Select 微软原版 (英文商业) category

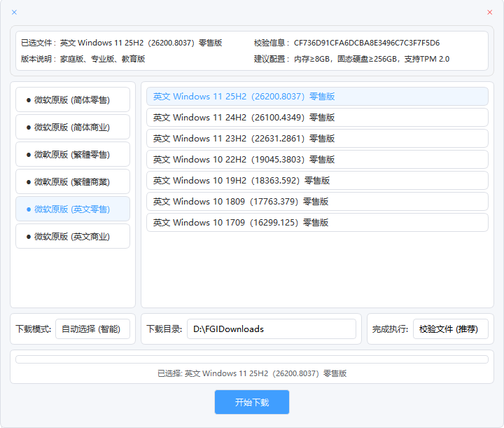(x=73, y=236)
